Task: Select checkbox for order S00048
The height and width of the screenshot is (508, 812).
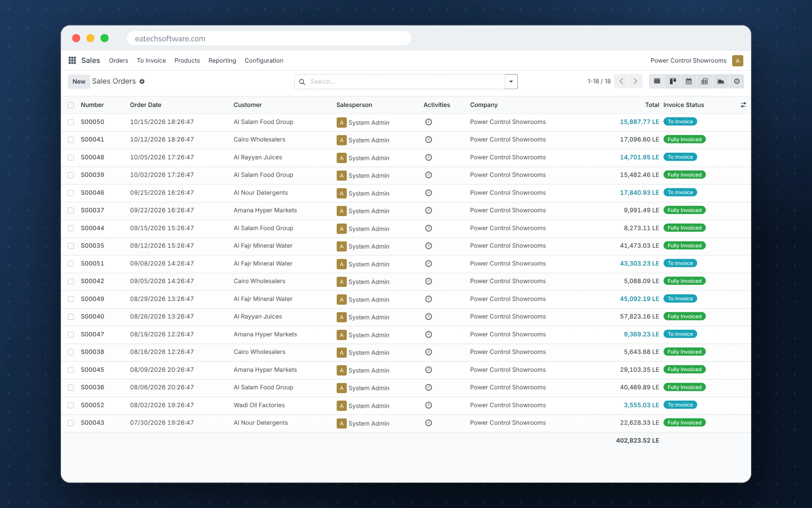Action: [71, 157]
